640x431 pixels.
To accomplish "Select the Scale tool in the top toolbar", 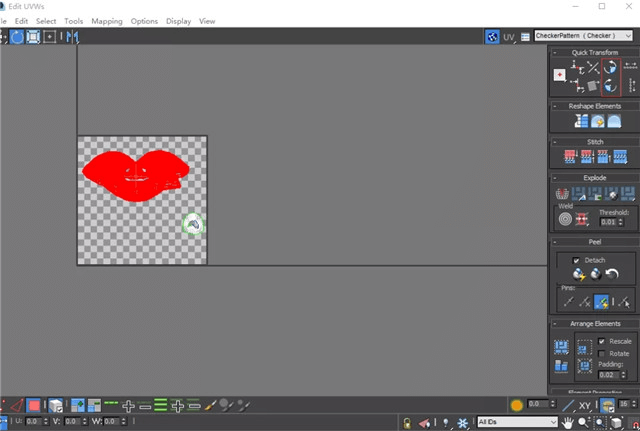I will pos(33,37).
